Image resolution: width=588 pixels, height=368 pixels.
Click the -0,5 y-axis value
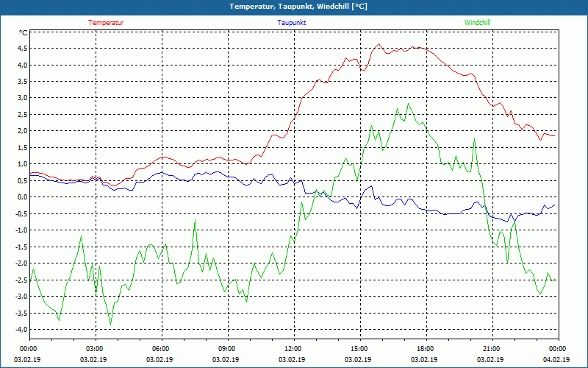click(x=21, y=213)
